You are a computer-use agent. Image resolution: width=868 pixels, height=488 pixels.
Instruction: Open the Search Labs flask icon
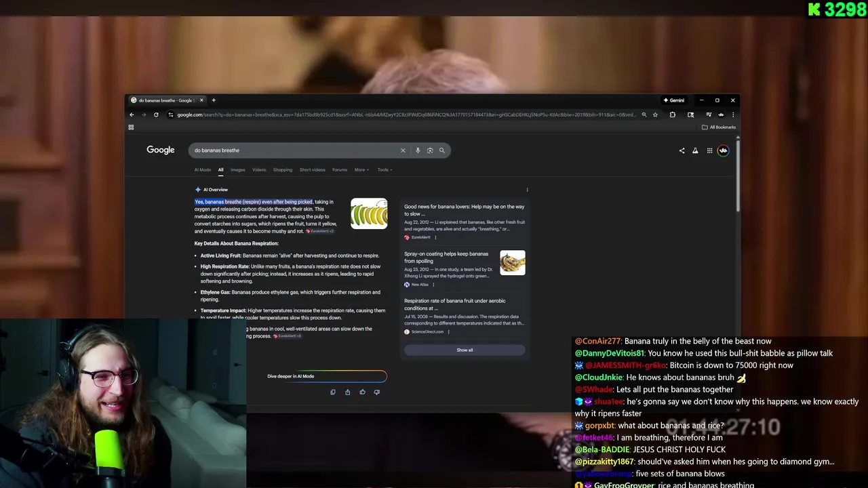coord(695,150)
